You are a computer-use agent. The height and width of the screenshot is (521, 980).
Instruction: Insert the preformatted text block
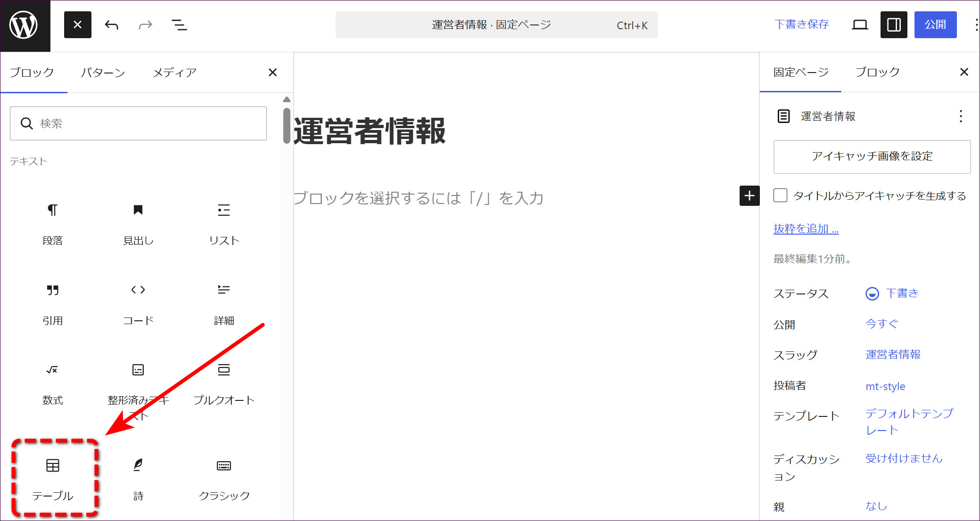pos(138,391)
